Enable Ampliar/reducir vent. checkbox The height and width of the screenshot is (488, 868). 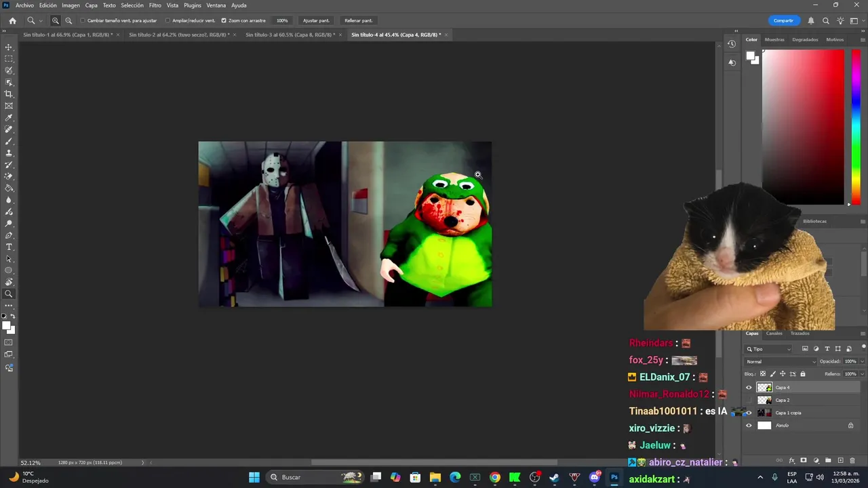click(167, 20)
